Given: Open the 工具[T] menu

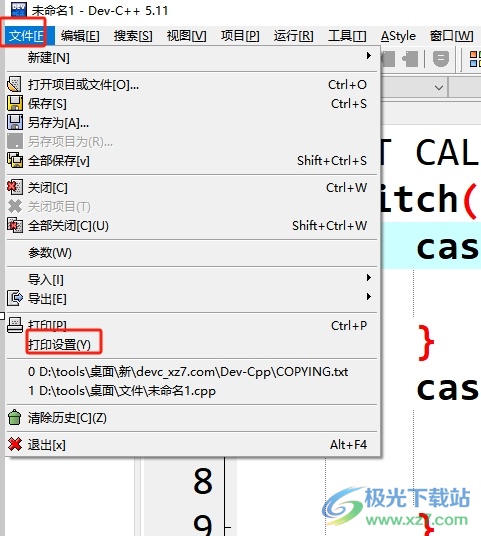Looking at the screenshot, I should point(347,36).
